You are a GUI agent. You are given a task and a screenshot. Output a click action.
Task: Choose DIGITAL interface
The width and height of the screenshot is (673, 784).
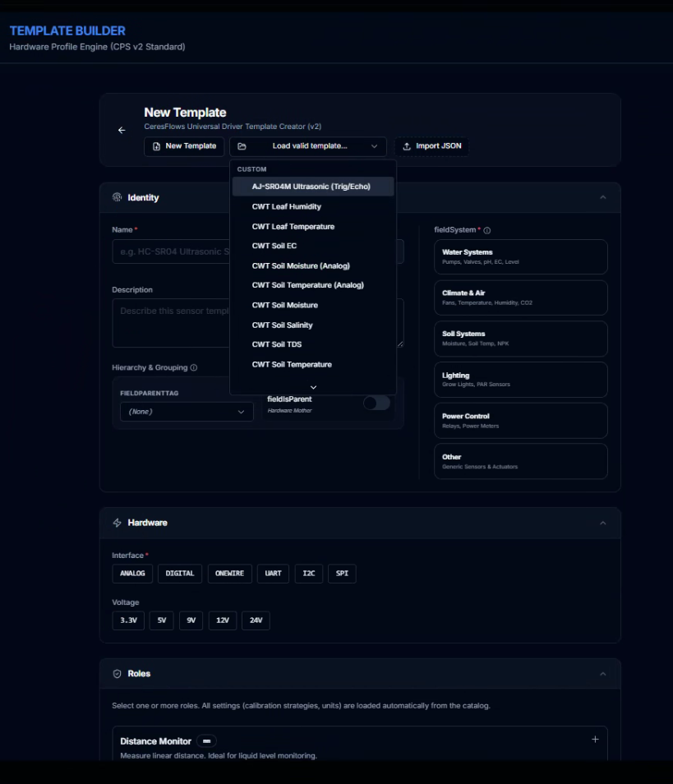pyautogui.click(x=180, y=574)
